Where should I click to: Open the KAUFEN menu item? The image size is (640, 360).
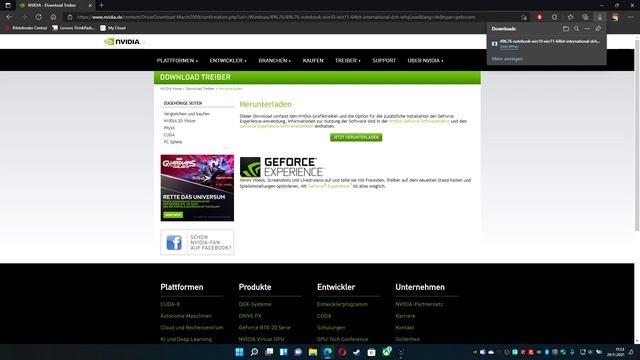click(x=313, y=60)
